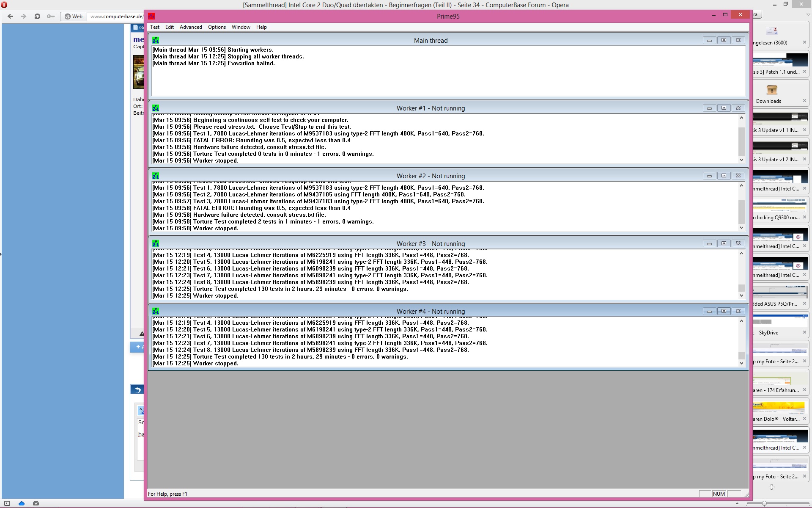
Task: Expand the Help menu
Action: pyautogui.click(x=261, y=27)
